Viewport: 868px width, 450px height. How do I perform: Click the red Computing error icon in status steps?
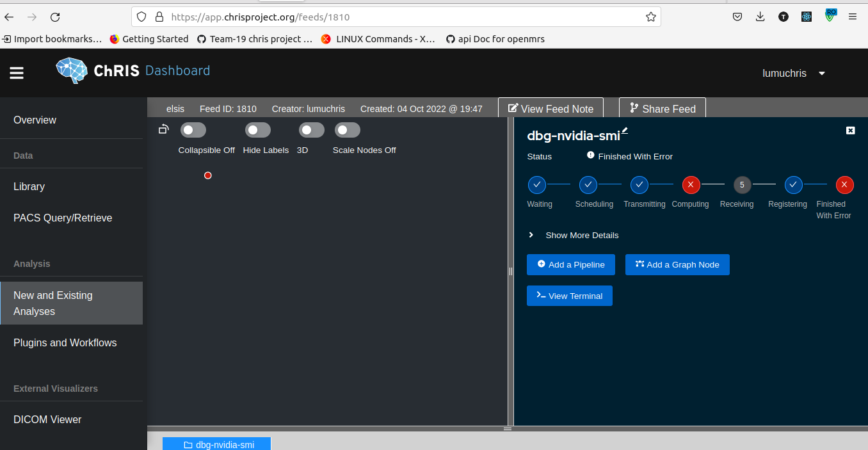click(691, 184)
